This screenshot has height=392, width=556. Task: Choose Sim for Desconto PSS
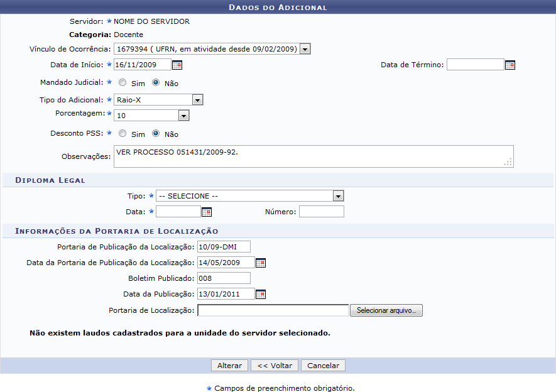pyautogui.click(x=123, y=133)
